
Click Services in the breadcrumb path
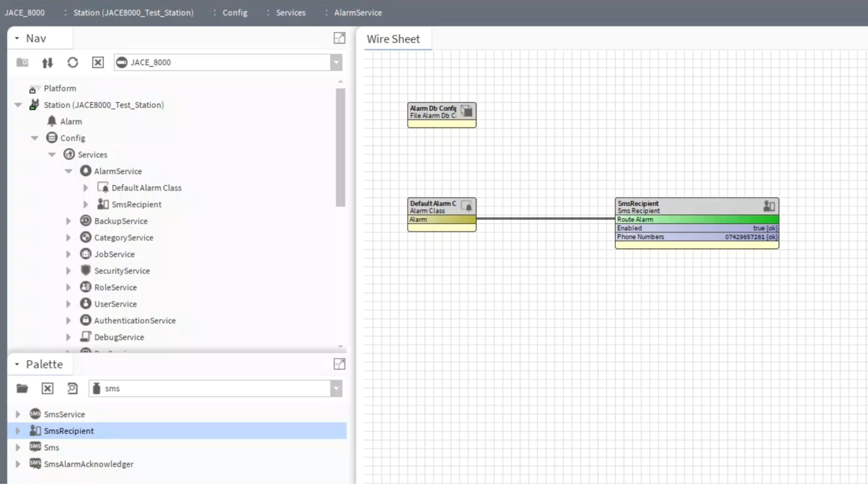point(291,13)
